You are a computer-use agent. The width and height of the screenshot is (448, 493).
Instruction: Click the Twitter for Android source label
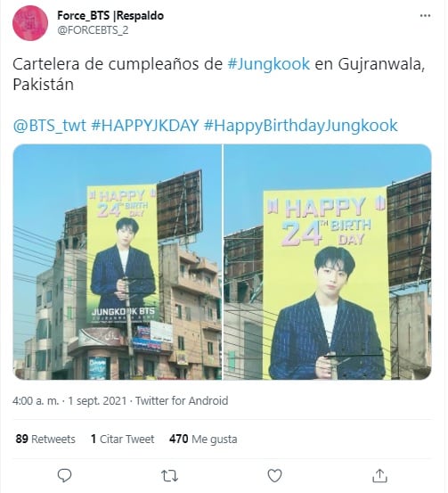(182, 401)
